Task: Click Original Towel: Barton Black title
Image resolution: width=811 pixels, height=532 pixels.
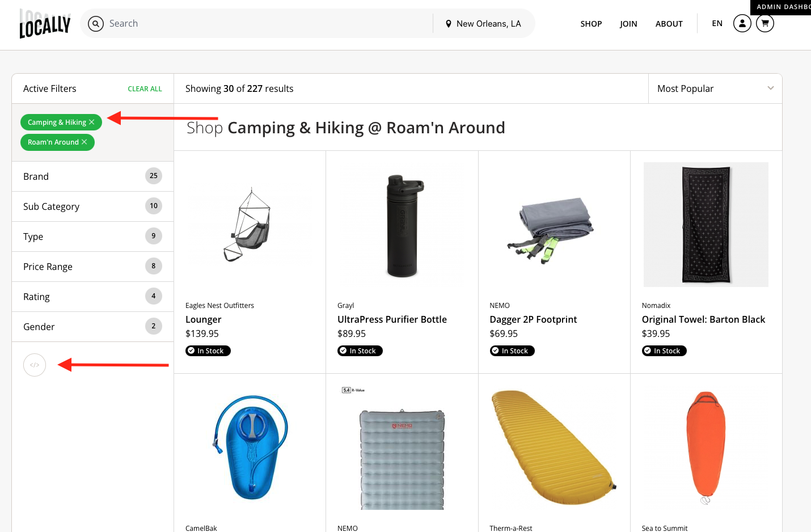Action: pyautogui.click(x=703, y=319)
